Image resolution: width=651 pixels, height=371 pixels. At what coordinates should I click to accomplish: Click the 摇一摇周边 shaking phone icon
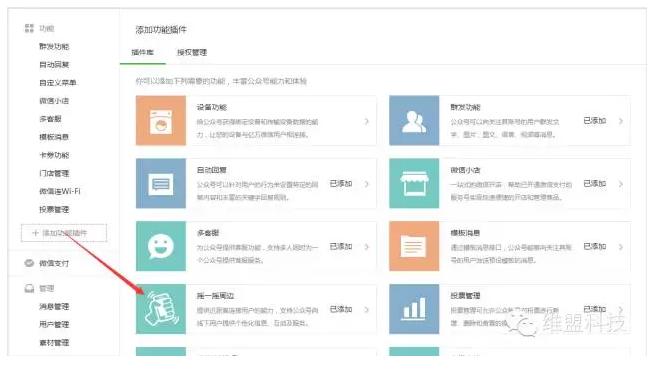161,309
